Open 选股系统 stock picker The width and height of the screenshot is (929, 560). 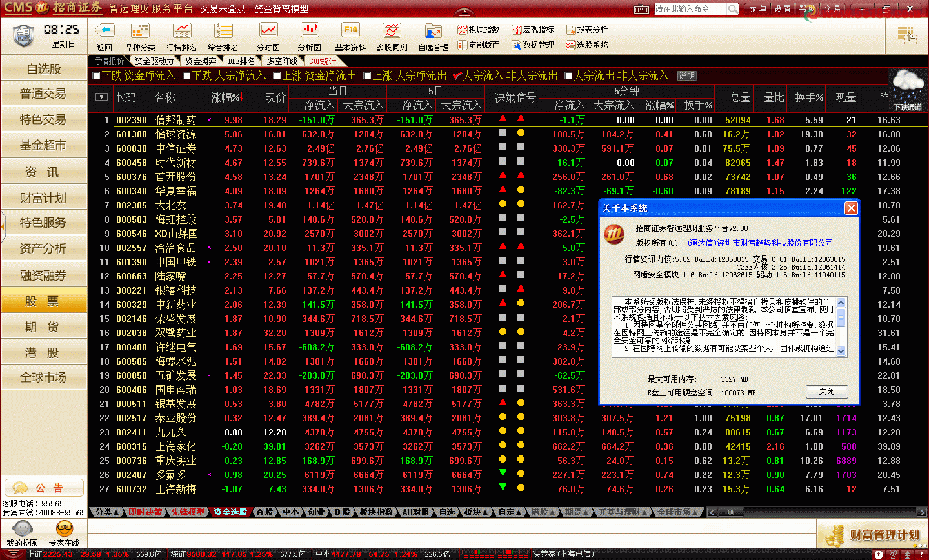(x=587, y=45)
